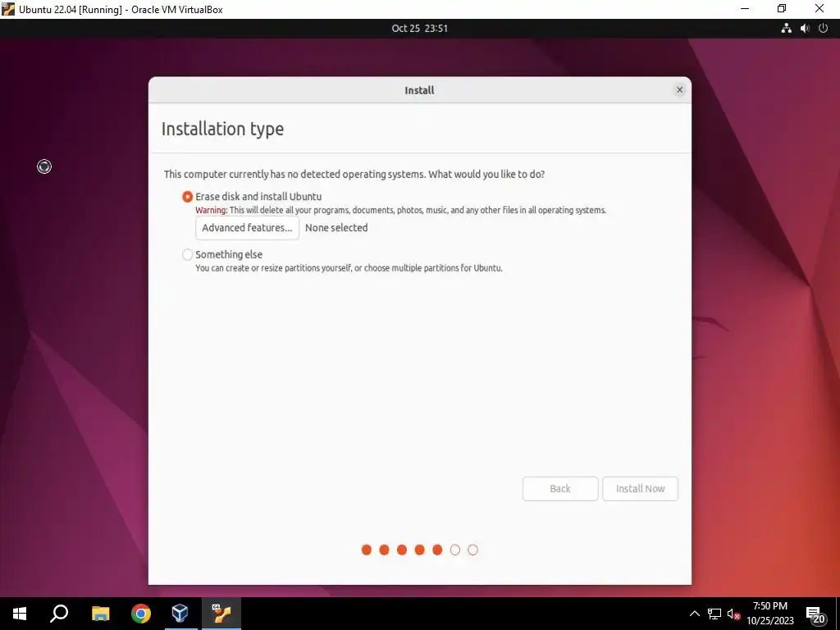
Task: Restore down the VirtualBox window
Action: point(782,9)
